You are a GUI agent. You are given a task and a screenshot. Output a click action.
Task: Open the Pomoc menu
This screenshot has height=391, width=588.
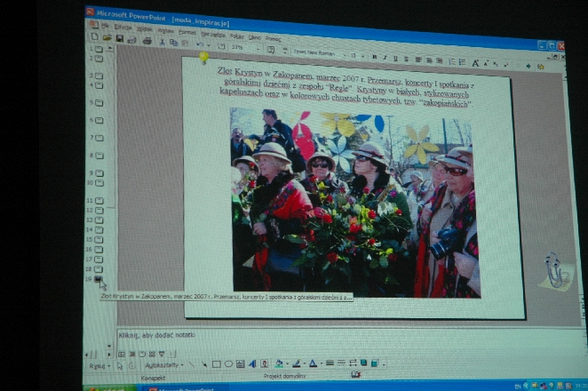tap(273, 38)
